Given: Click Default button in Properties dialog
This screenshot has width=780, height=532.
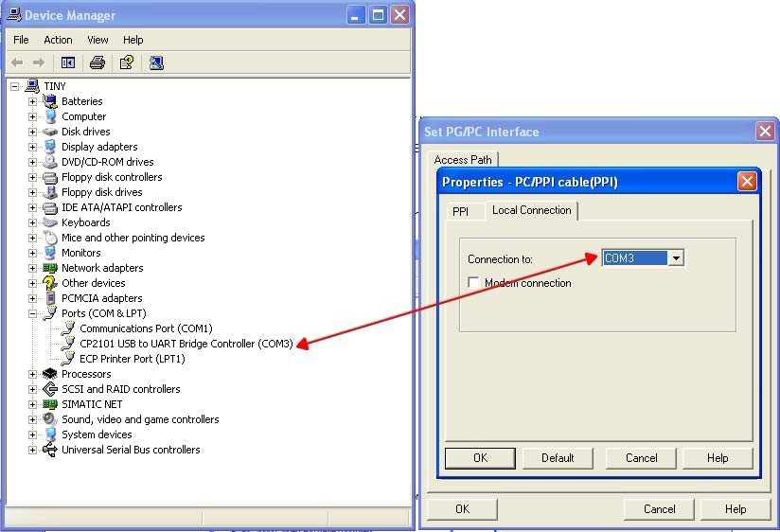Looking at the screenshot, I should point(558,458).
